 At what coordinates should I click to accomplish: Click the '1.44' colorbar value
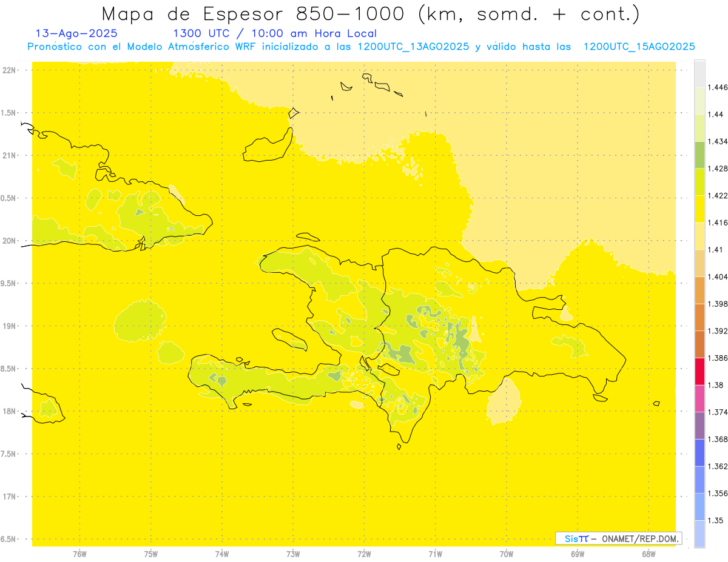click(716, 115)
